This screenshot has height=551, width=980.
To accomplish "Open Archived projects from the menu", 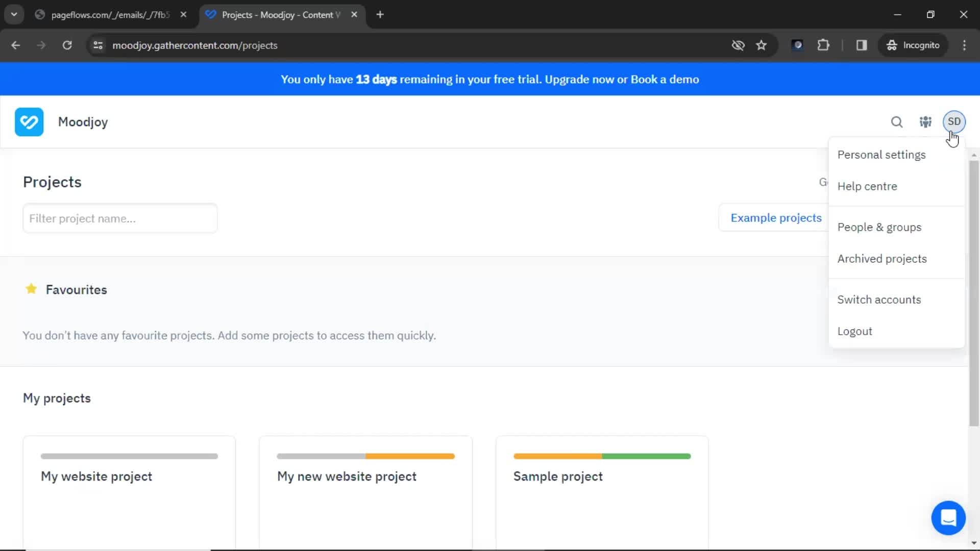I will point(882,259).
